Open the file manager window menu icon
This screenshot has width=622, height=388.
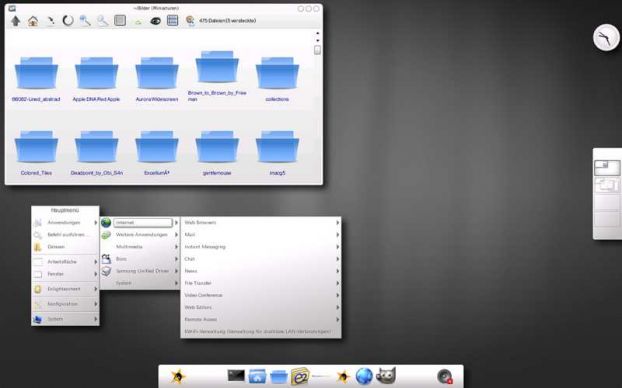12,8
